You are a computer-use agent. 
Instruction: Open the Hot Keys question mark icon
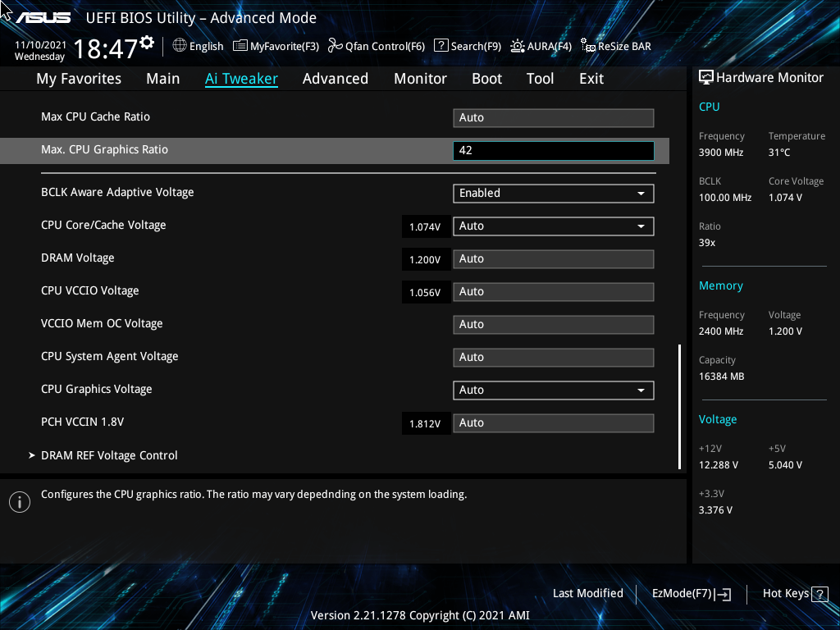(x=819, y=594)
